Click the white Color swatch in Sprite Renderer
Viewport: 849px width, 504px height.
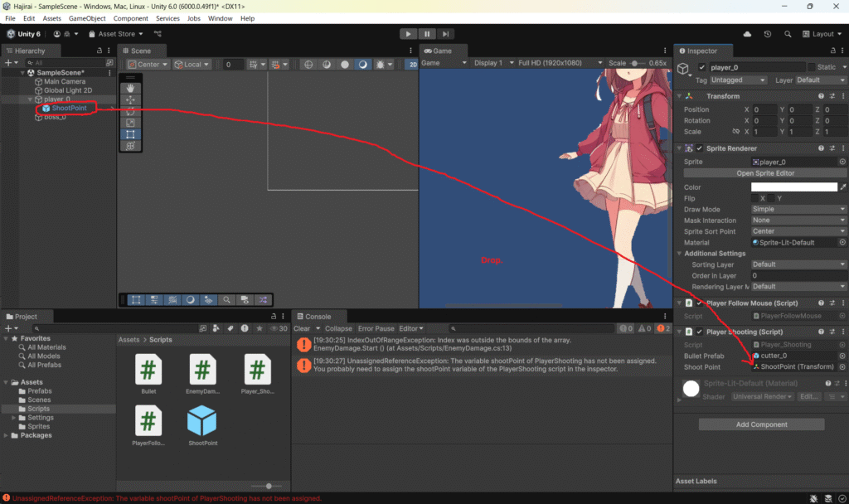click(x=793, y=187)
